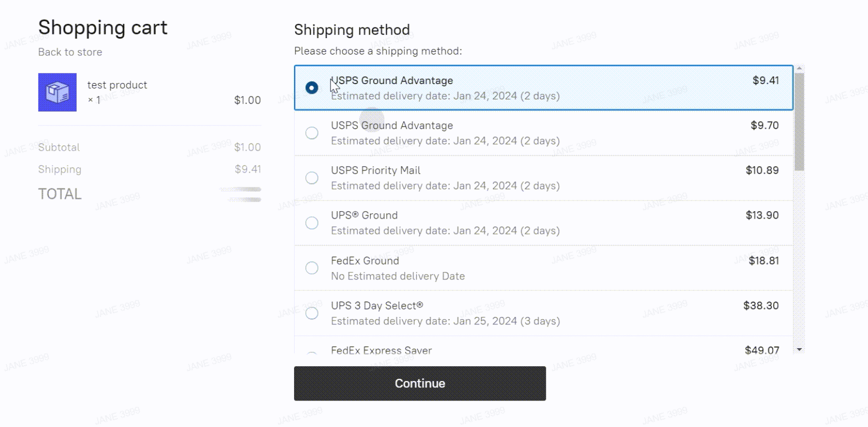Click the Shipping $9.41 summary amount
The height and width of the screenshot is (427, 868).
248,169
